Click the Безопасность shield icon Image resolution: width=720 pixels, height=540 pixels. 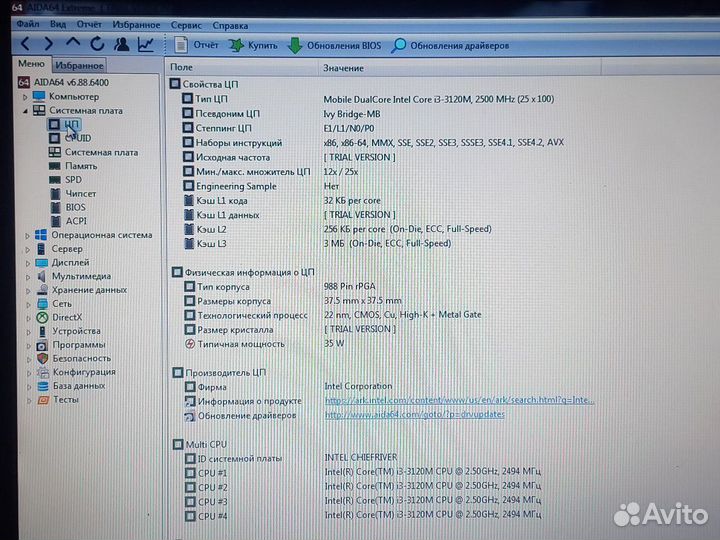point(43,359)
